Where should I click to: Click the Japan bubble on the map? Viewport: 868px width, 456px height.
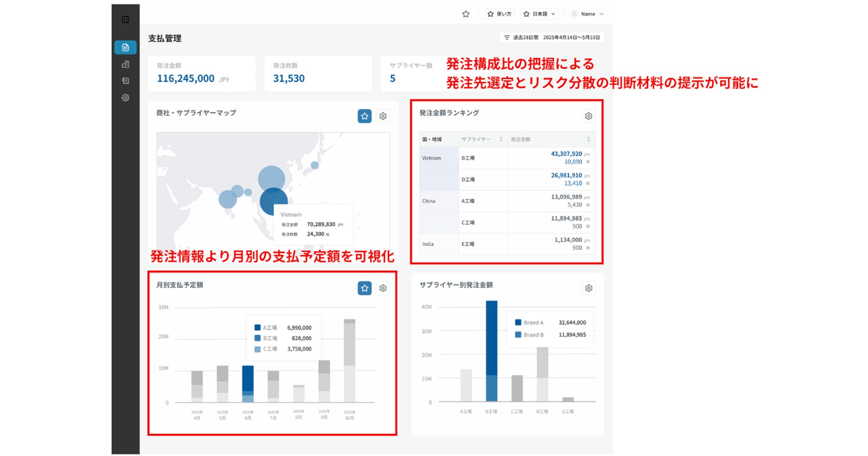click(x=315, y=165)
